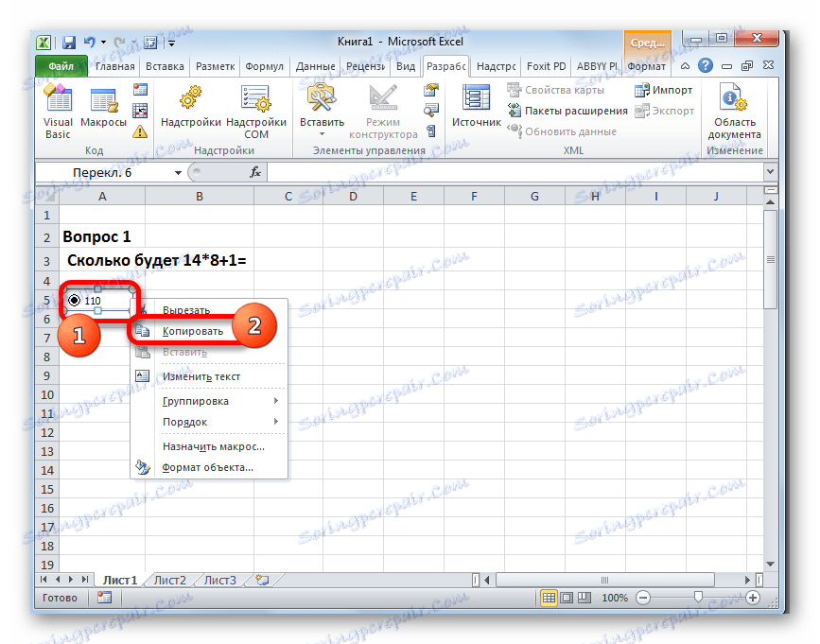This screenshot has height=644, width=820.
Task: Click the Record Macro icon
Action: point(140,90)
